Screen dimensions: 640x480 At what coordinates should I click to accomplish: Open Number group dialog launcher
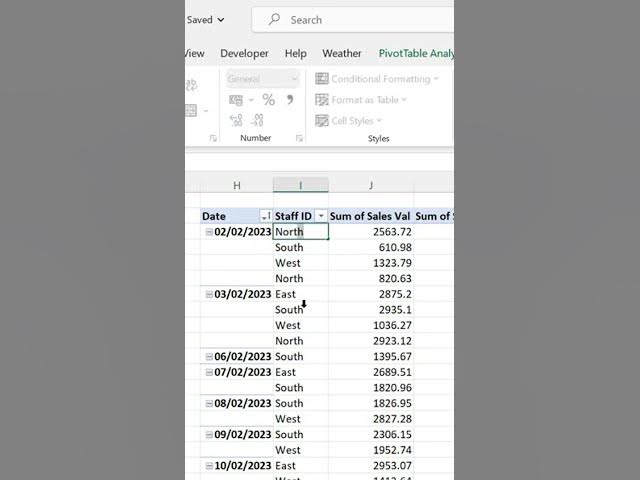[x=299, y=138]
